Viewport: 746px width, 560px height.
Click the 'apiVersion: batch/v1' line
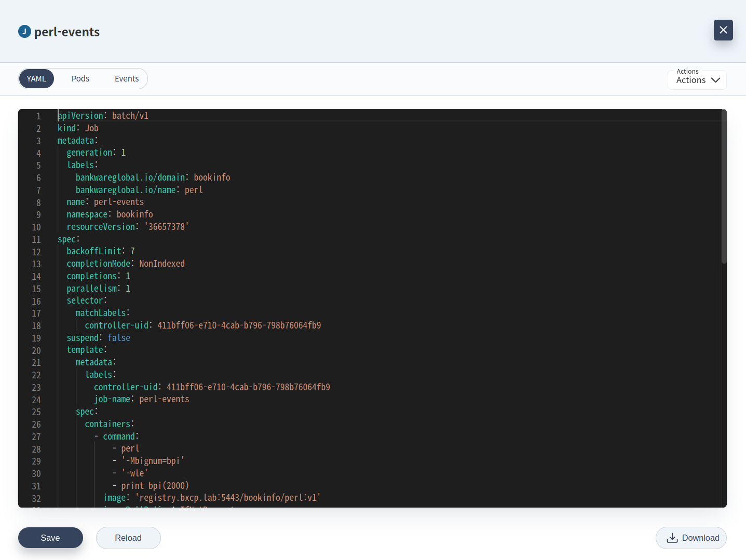coord(103,116)
